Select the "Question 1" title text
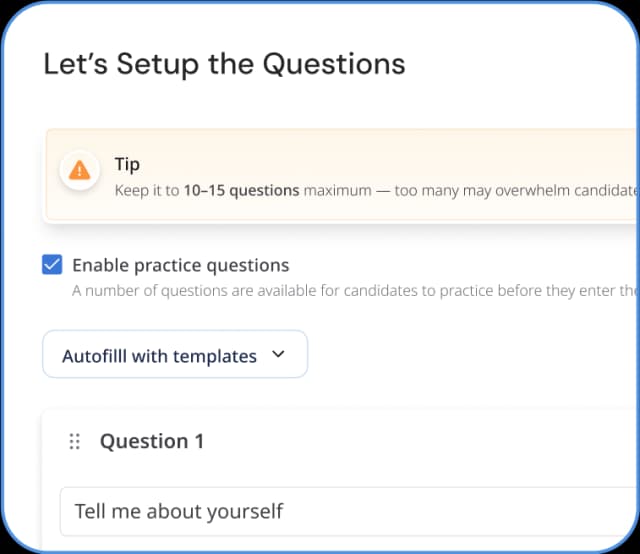The image size is (640, 554). click(x=152, y=441)
